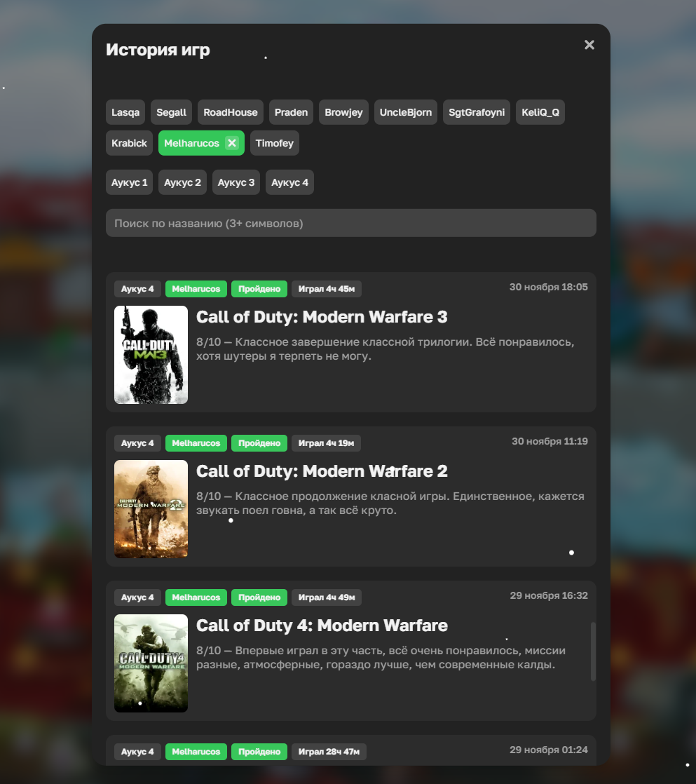Close the История игр dialog

point(589,45)
